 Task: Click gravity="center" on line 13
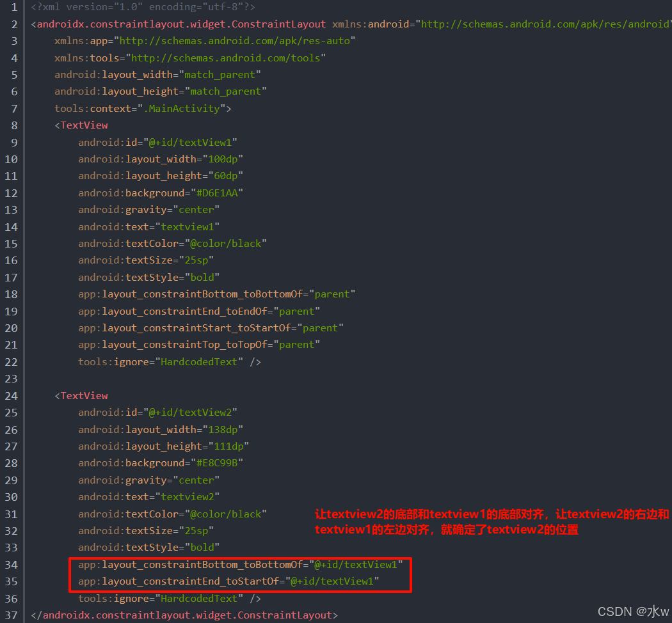click(148, 210)
